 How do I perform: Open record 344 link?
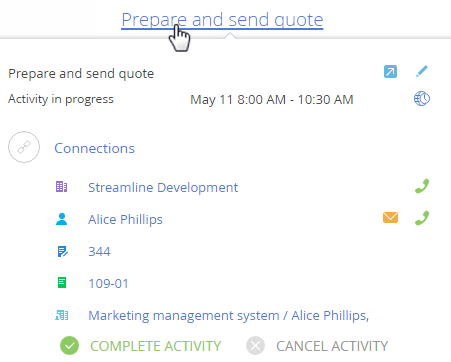pos(99,251)
